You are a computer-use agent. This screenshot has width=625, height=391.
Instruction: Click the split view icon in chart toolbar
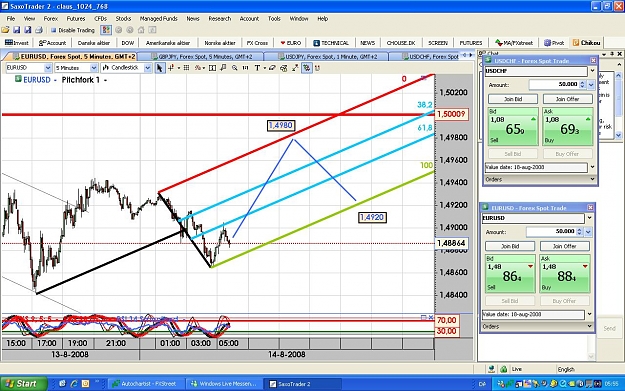pos(212,68)
